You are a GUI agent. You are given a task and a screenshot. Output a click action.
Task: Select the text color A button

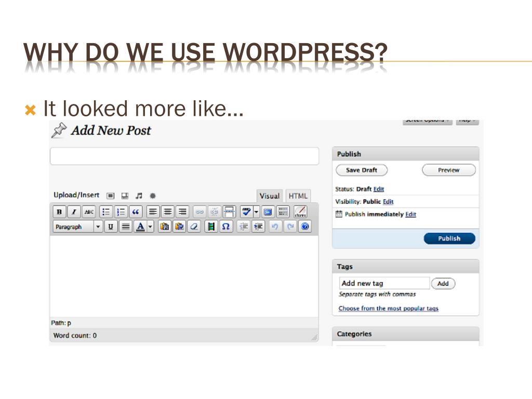[140, 227]
